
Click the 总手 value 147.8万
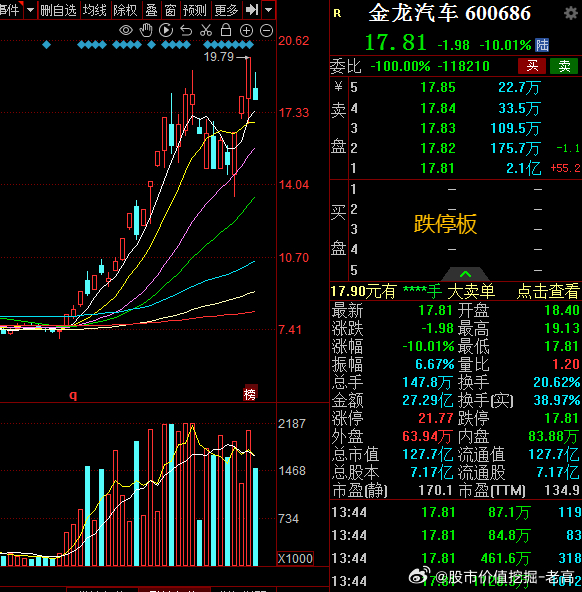coord(427,382)
